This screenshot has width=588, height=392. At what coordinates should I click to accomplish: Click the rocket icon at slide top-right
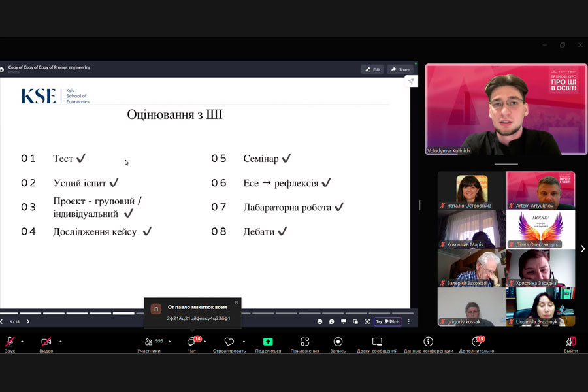click(x=411, y=82)
